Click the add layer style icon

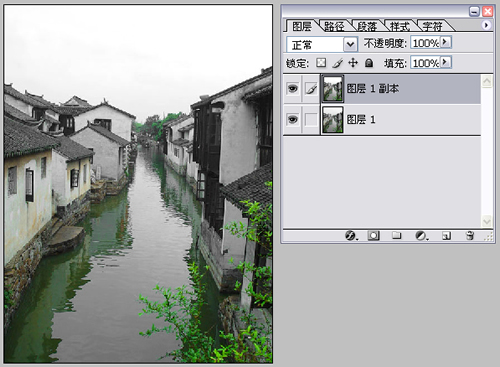pyautogui.click(x=350, y=236)
